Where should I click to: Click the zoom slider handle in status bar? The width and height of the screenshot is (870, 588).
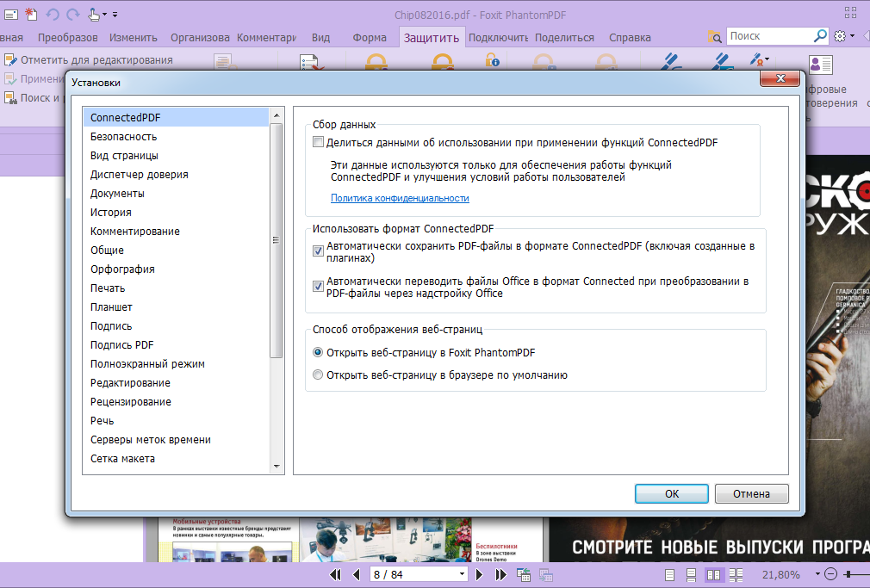point(848,575)
